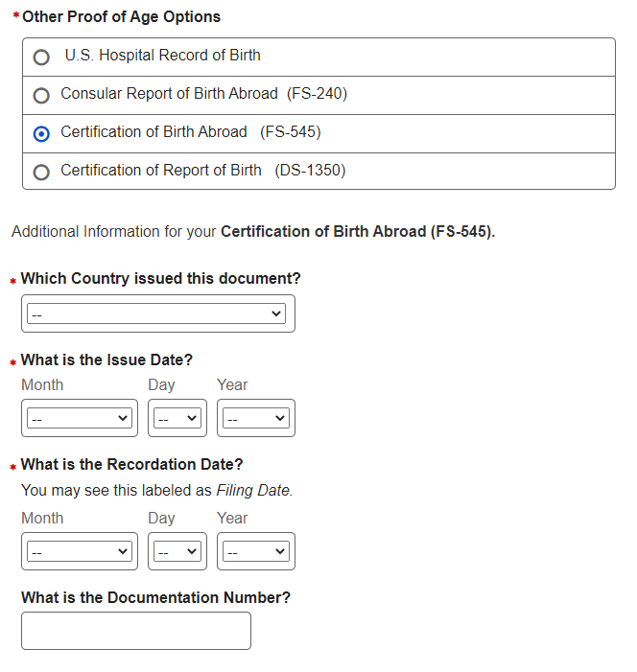Choose the Issue Date Year dropdown
The width and height of the screenshot is (637, 672).
(x=255, y=418)
